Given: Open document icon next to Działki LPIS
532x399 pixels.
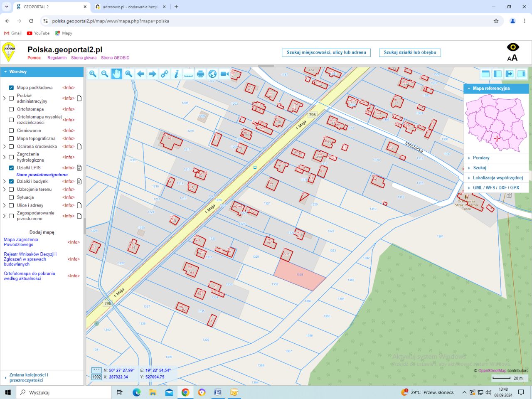Looking at the screenshot, I should [x=79, y=168].
